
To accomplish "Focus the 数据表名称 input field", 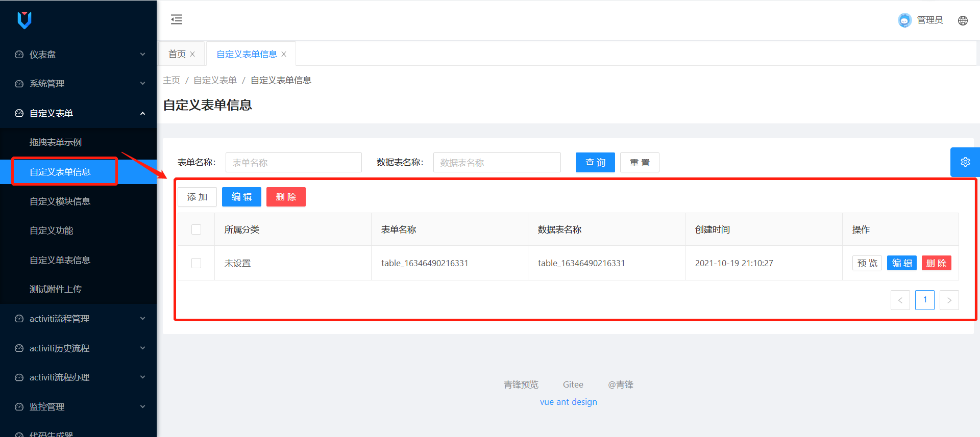I will (x=497, y=163).
